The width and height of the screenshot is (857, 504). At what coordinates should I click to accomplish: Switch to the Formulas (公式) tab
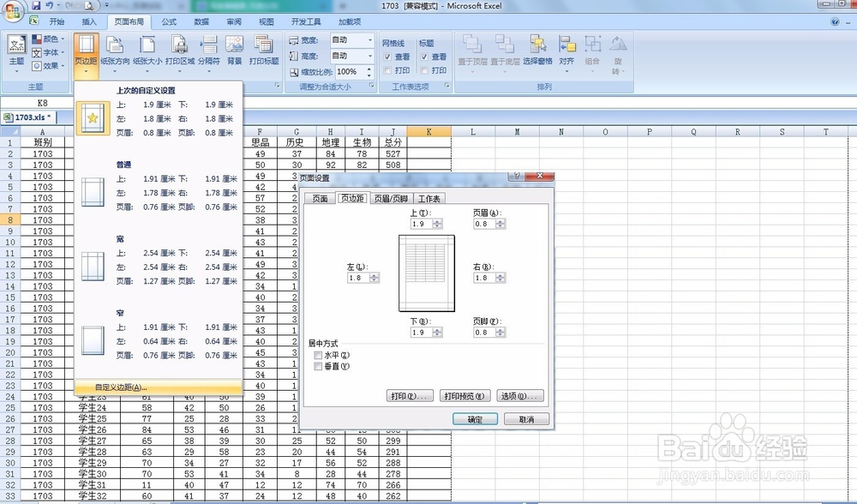tap(169, 22)
